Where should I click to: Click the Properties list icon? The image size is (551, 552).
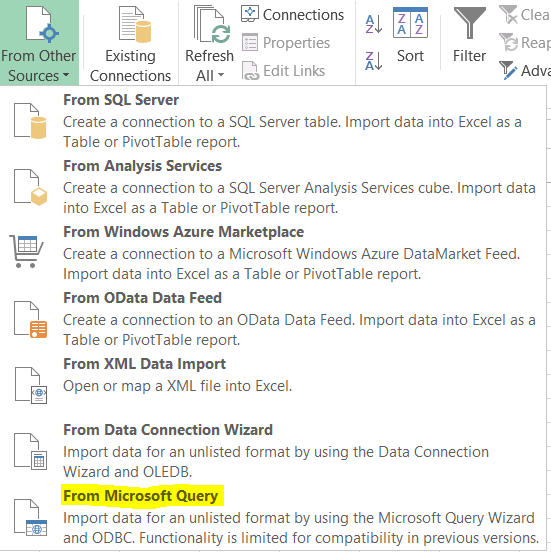click(250, 43)
